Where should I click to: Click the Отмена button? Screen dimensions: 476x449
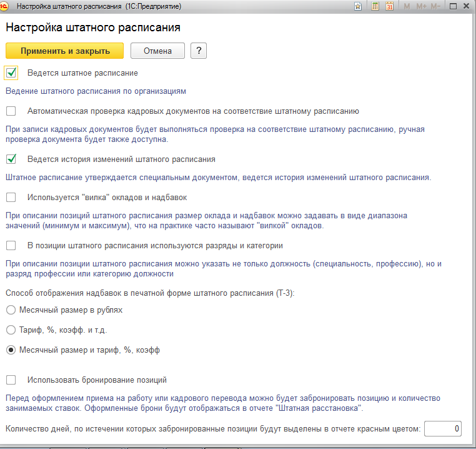tap(157, 51)
